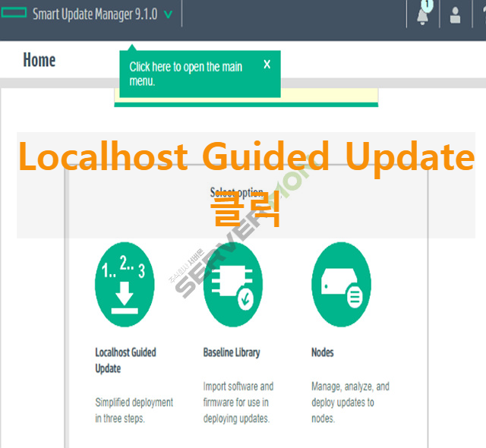Open the Localhost Guided Update circle icon

point(125,285)
